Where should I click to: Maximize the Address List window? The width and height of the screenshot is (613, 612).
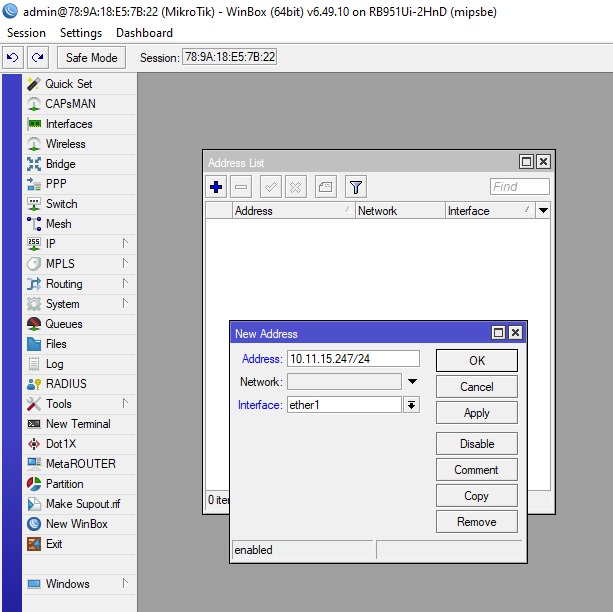526,162
